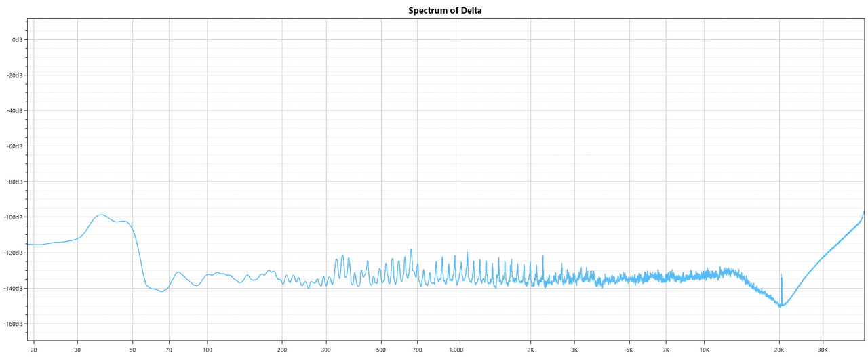Click the -80dB y-axis label

coord(14,182)
